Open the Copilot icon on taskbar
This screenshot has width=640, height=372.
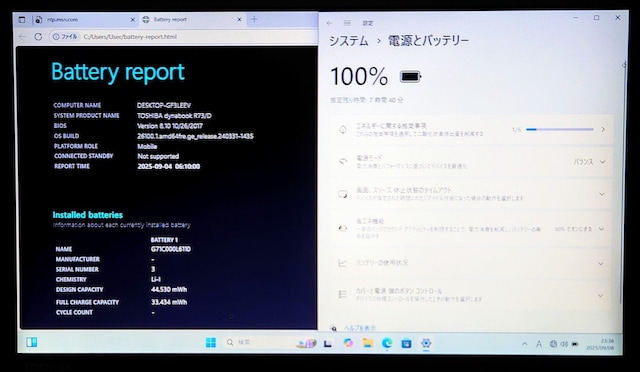tap(348, 343)
